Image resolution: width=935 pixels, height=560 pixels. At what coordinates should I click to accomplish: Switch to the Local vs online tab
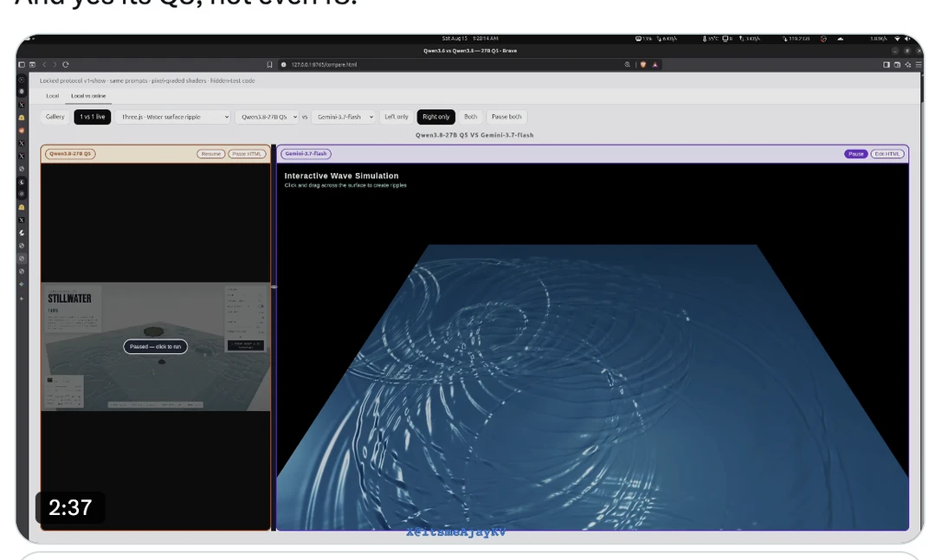point(88,96)
